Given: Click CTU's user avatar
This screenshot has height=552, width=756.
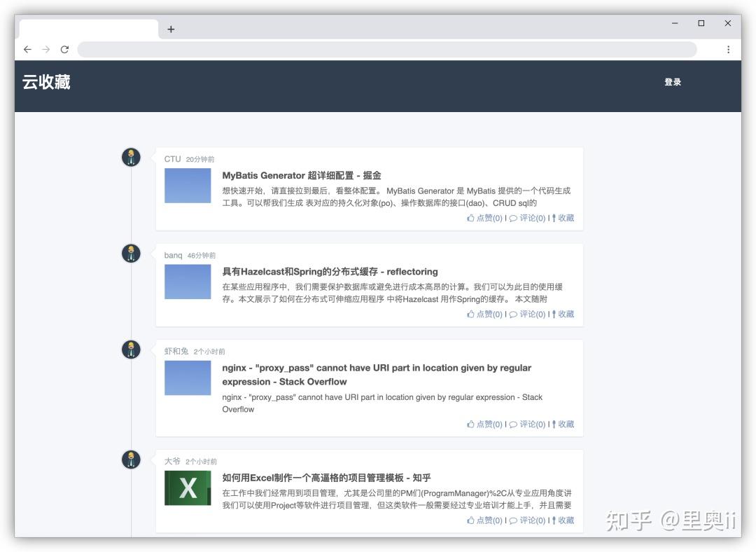Looking at the screenshot, I should (x=131, y=157).
